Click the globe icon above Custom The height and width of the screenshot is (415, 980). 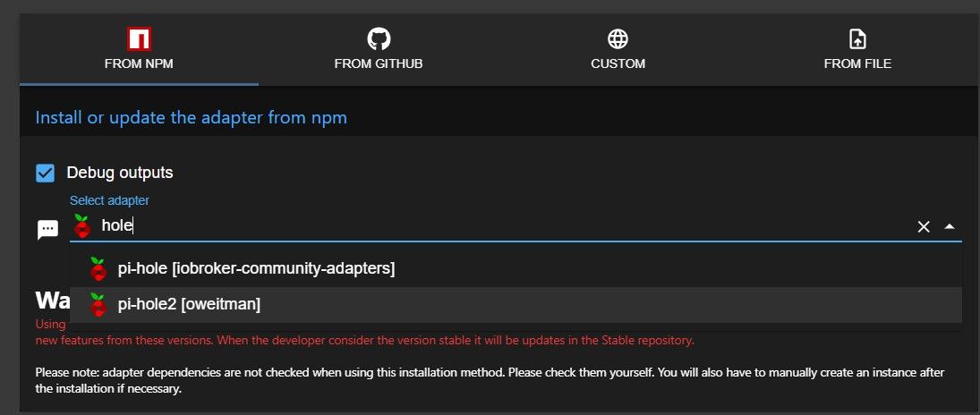point(618,39)
